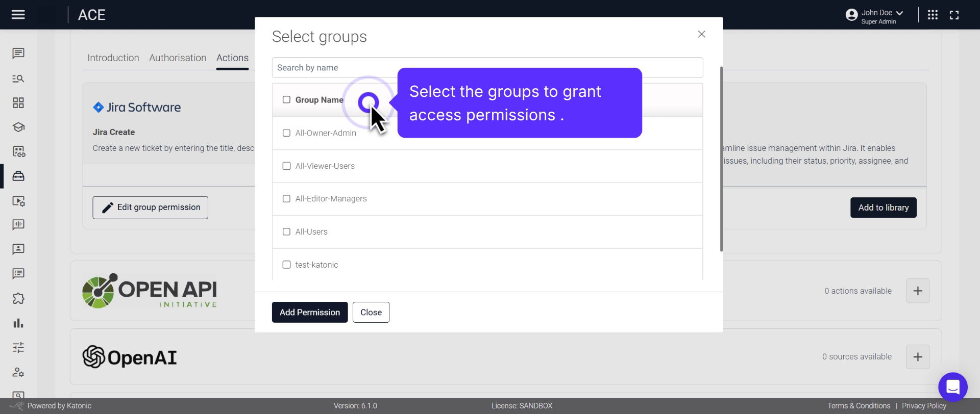
Task: Click the plus icon for OpenAI
Action: pyautogui.click(x=918, y=357)
